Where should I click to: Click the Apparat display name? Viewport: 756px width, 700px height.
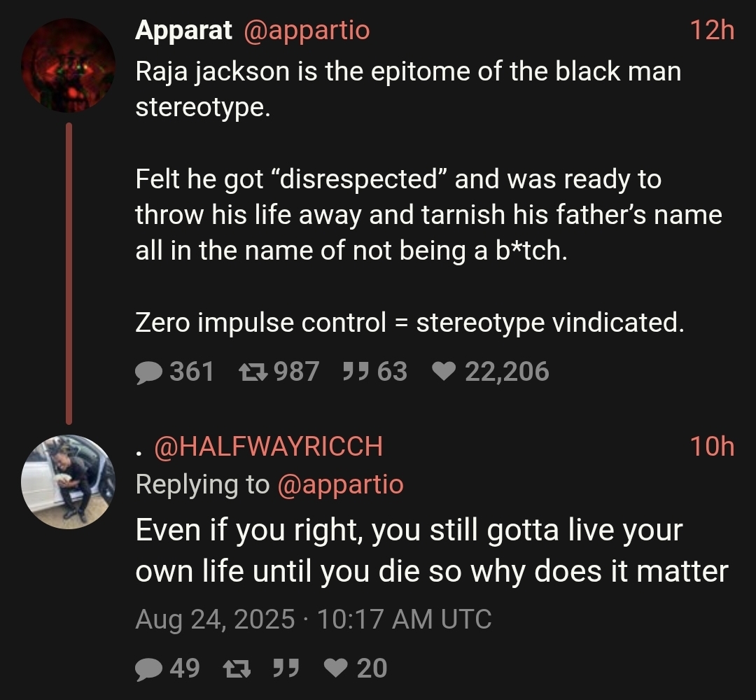183,30
